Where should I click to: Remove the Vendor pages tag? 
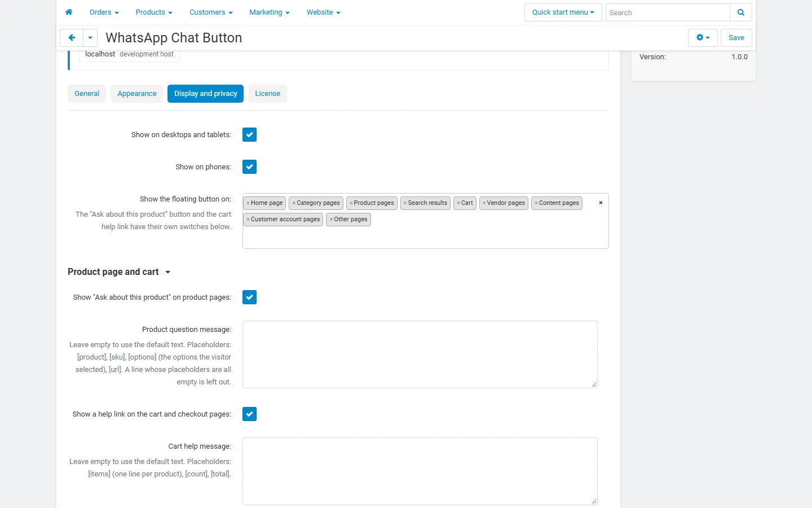[484, 203]
